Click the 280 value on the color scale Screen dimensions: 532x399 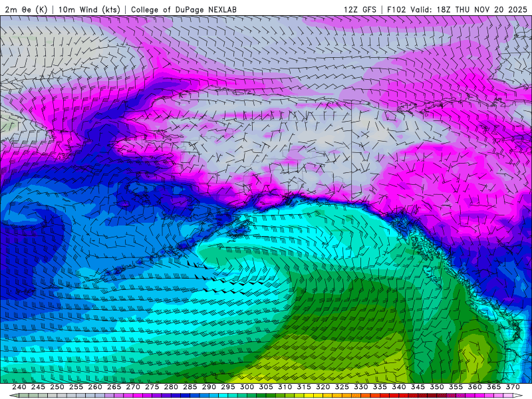pos(172,387)
